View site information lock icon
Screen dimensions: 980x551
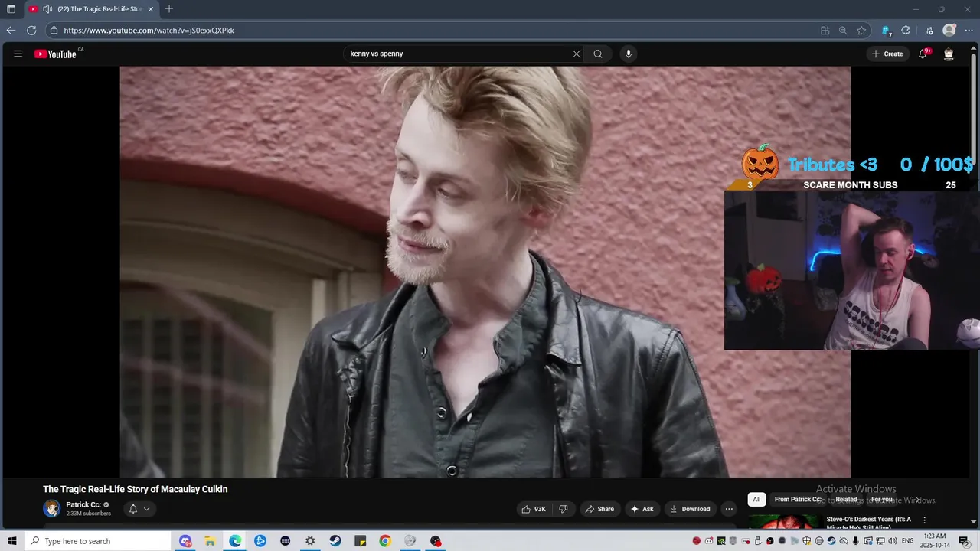54,31
